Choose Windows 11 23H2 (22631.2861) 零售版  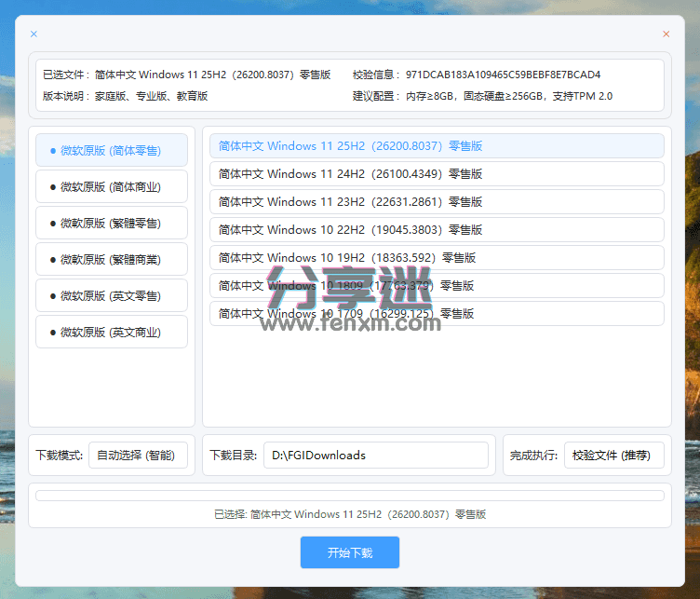tap(437, 202)
